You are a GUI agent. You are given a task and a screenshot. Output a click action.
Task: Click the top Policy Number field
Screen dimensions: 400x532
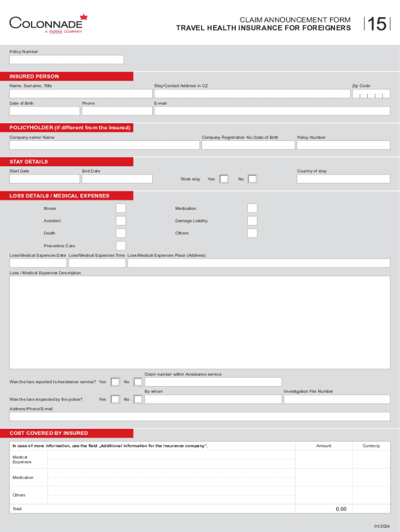tap(66, 60)
